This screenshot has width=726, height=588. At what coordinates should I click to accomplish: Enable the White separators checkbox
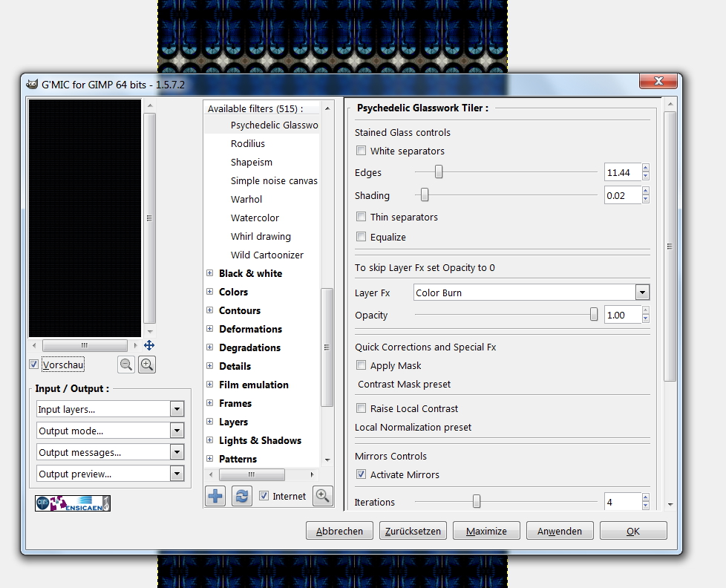(362, 151)
